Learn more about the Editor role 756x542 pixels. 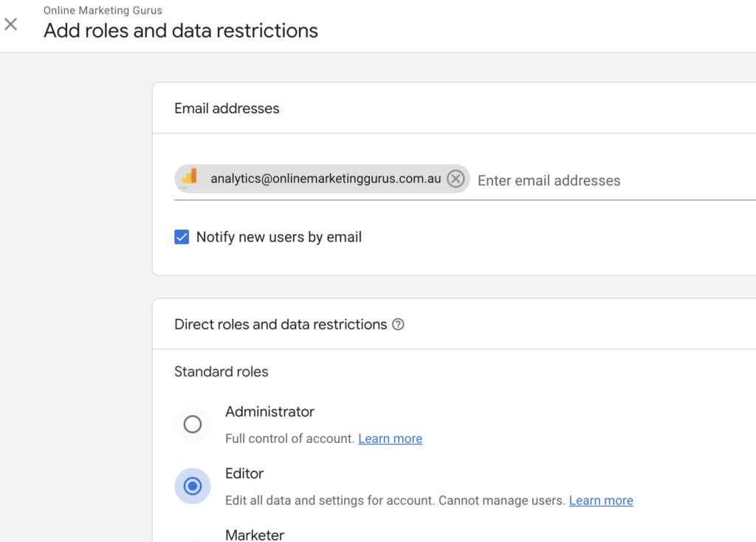coord(601,501)
